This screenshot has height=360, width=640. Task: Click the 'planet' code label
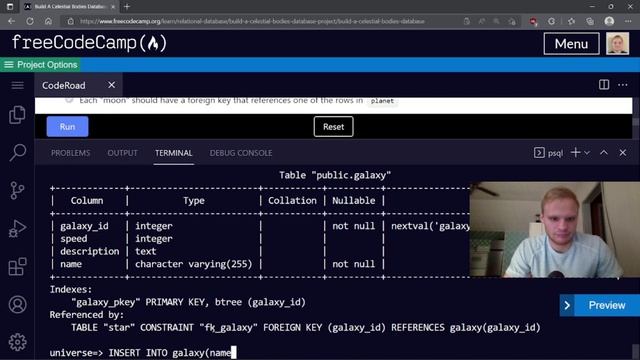(382, 101)
